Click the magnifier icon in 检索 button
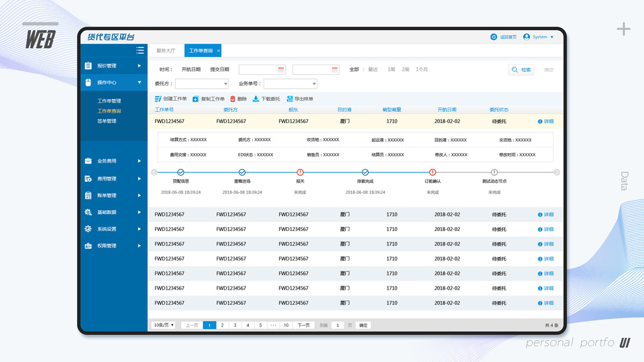This screenshot has width=644, height=362. coord(515,70)
